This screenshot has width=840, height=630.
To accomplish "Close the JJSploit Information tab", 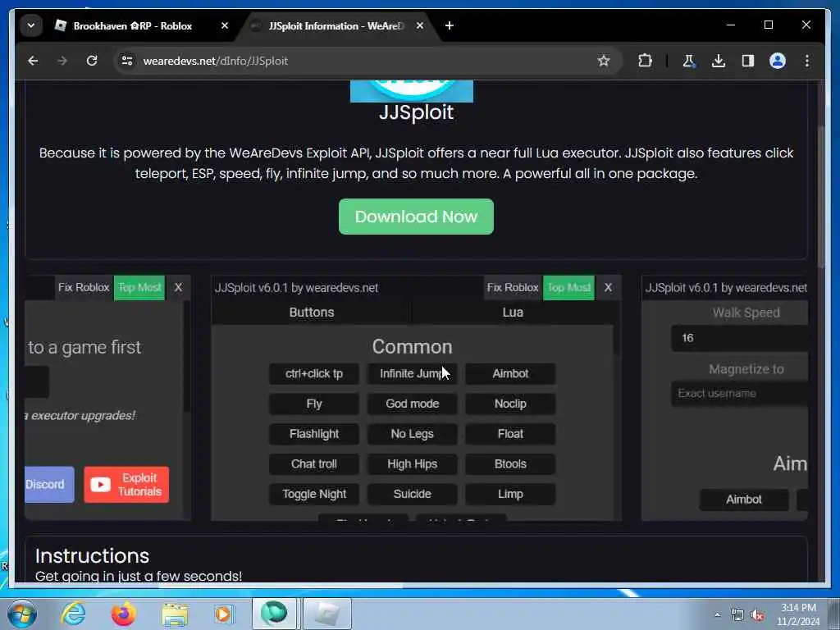I will [x=420, y=25].
